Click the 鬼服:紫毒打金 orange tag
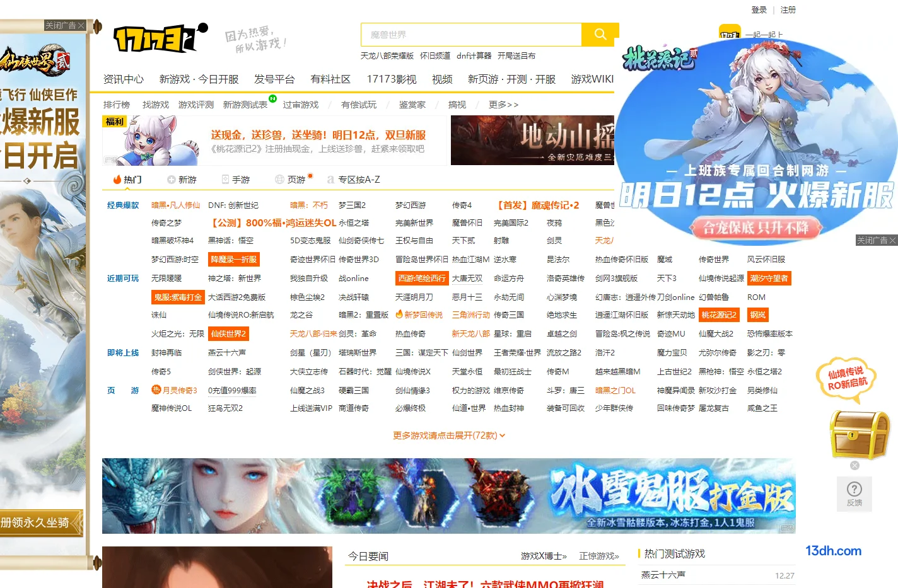Screen dimensions: 898x588 (178, 297)
